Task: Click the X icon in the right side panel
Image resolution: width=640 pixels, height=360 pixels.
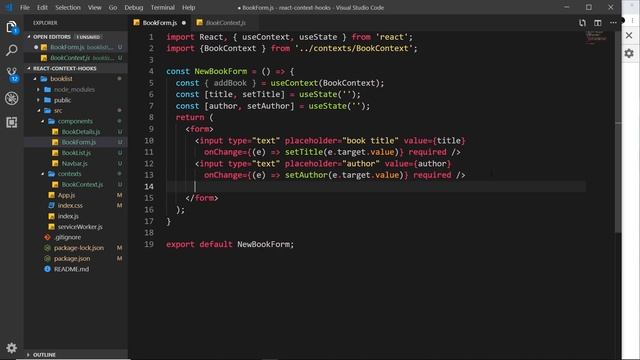Action: [x=629, y=36]
